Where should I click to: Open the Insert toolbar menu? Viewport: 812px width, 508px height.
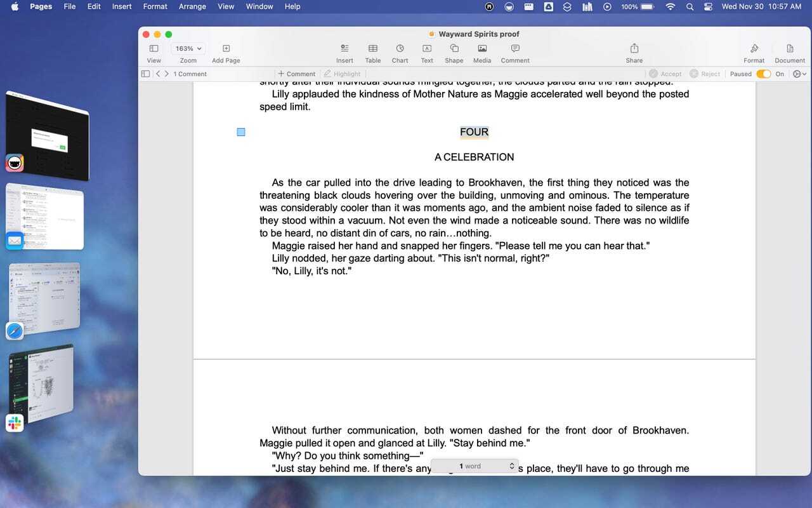click(344, 53)
